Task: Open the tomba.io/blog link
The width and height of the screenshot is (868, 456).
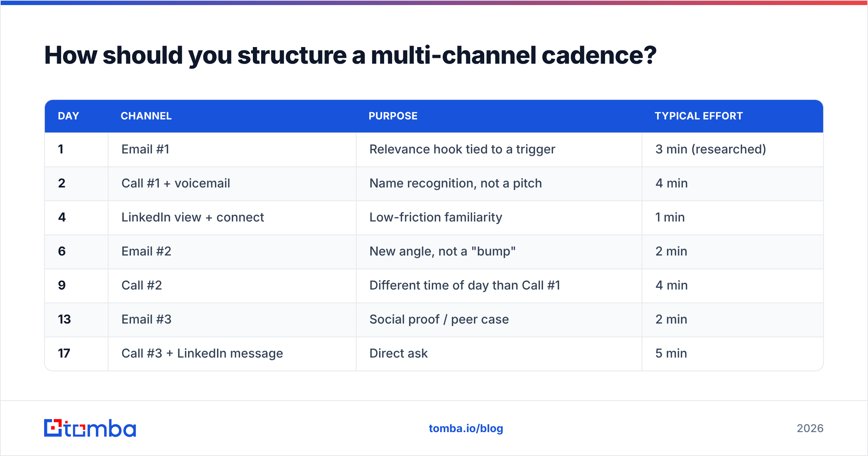Action: (x=466, y=428)
